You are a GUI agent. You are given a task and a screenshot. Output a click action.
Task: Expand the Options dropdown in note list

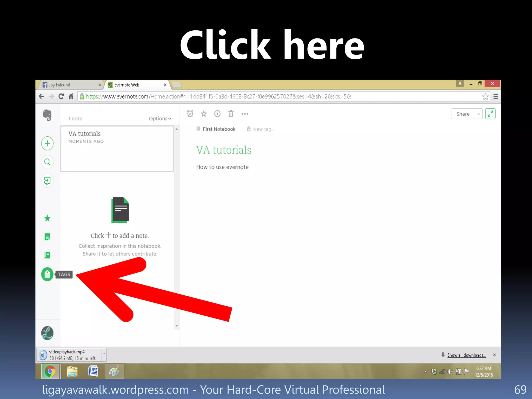(x=160, y=119)
